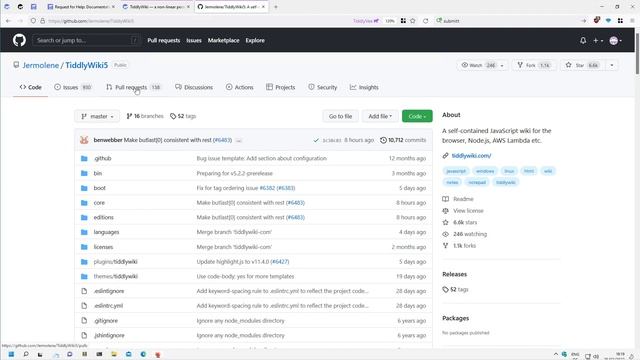Open 52 tags under Releases
640x360 pixels.
[456, 289]
